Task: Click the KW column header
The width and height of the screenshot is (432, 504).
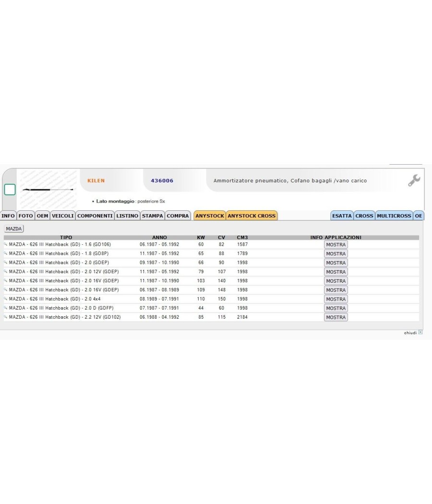Action: (201, 237)
